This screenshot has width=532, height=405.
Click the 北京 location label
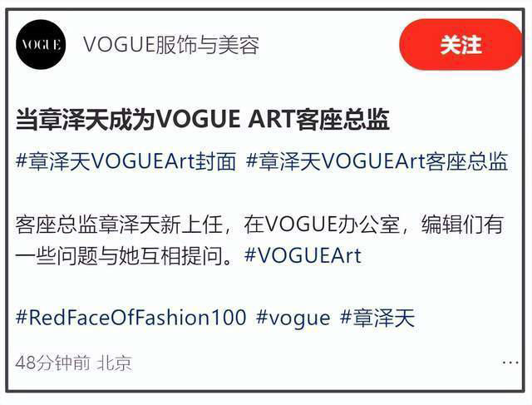114,363
